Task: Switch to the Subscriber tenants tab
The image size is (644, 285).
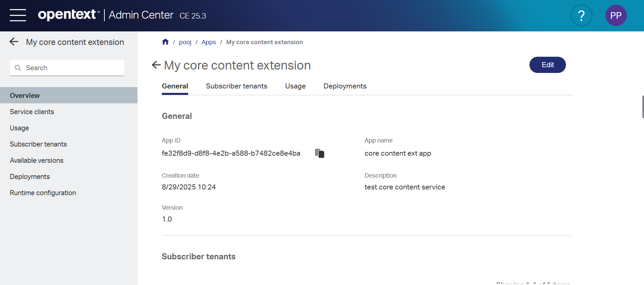Action: (x=237, y=86)
